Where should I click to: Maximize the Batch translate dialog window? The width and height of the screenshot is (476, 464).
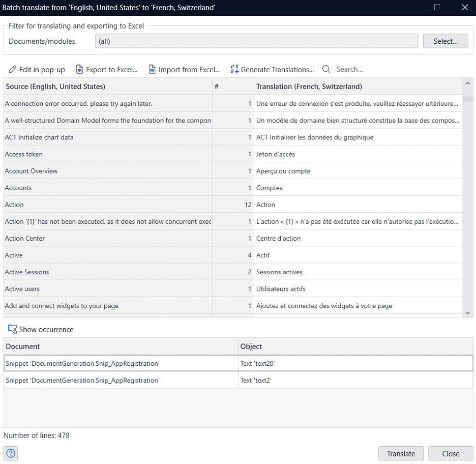[437, 8]
